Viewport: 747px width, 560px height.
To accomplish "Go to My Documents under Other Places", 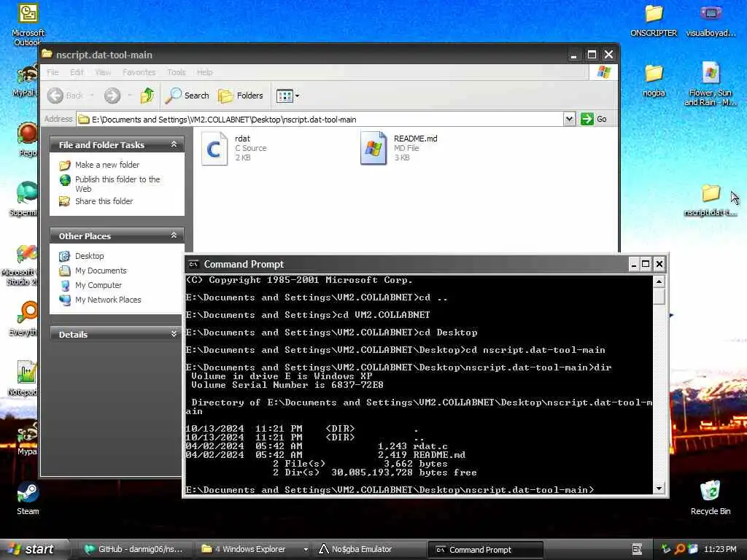I will point(101,271).
